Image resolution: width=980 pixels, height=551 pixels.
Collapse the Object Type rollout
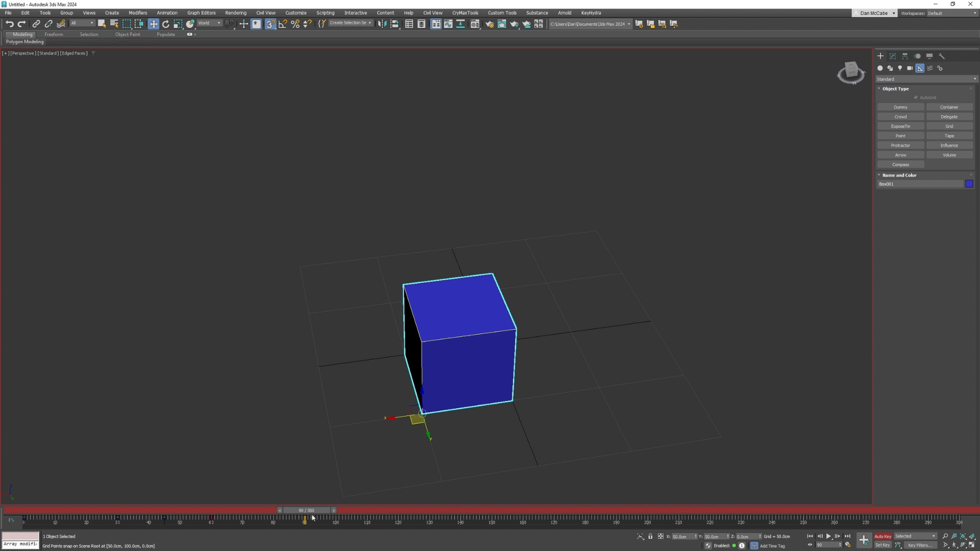point(895,89)
